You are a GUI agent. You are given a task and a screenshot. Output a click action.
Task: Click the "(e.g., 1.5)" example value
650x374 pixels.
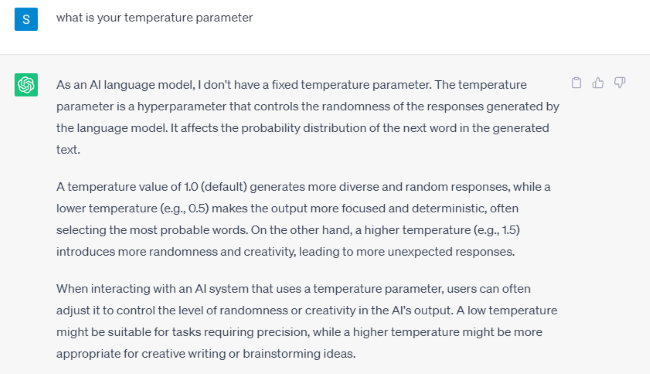pyautogui.click(x=497, y=230)
